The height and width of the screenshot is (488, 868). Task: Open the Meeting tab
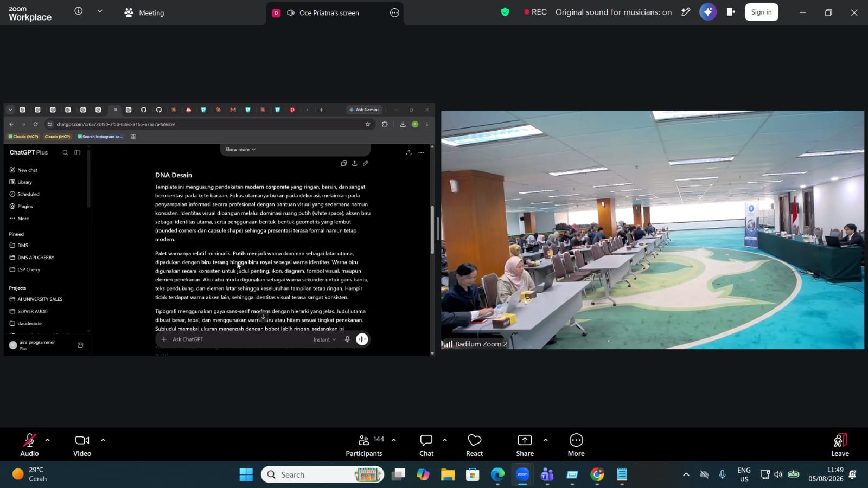[144, 12]
